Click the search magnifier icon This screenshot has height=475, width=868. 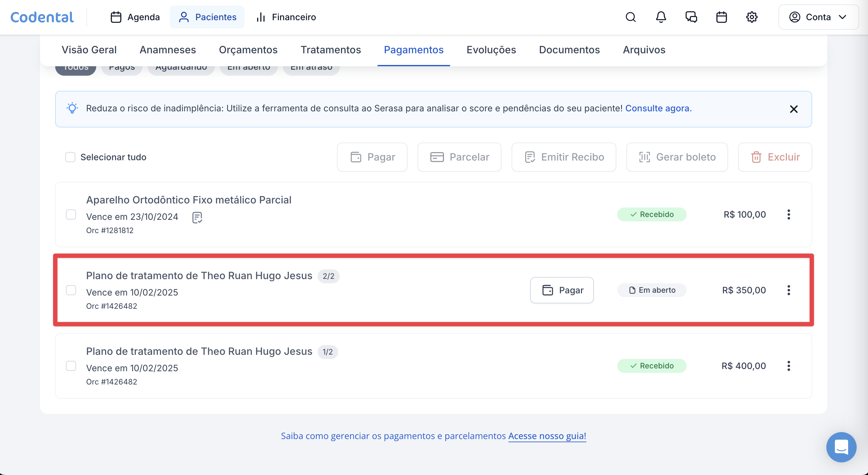[630, 17]
